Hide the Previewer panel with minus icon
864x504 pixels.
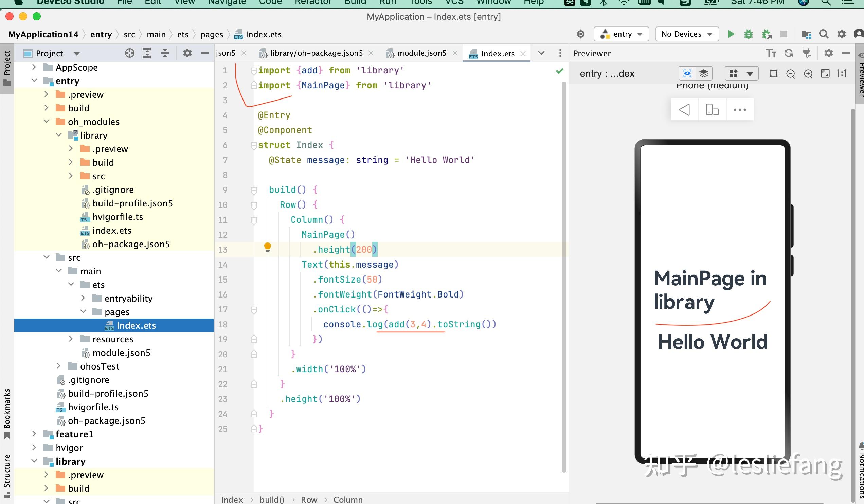[x=846, y=53]
